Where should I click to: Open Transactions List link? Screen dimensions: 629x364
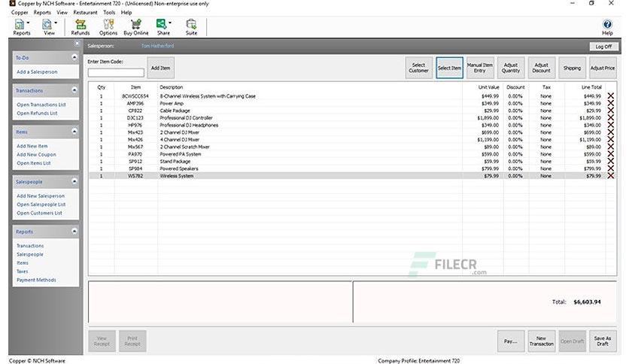pos(41,105)
